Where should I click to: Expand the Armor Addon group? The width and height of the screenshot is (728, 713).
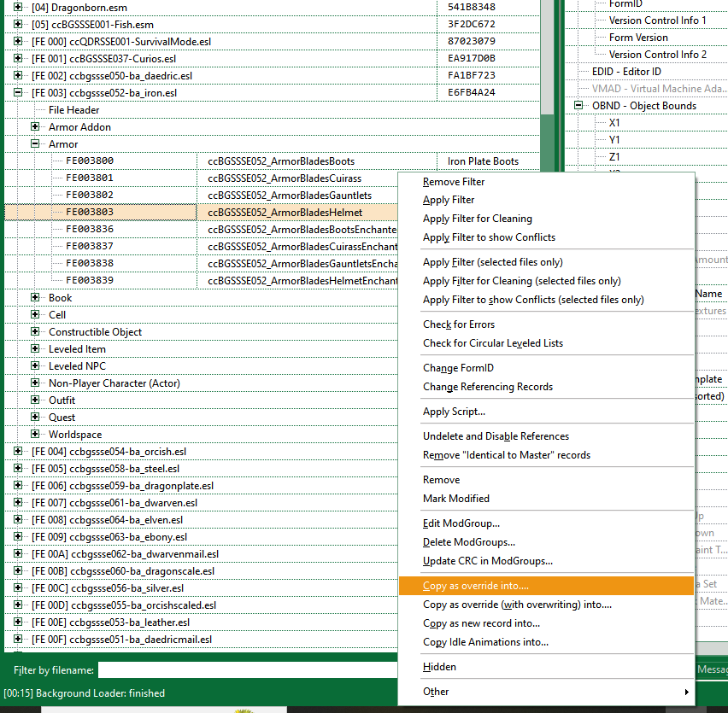[35, 126]
